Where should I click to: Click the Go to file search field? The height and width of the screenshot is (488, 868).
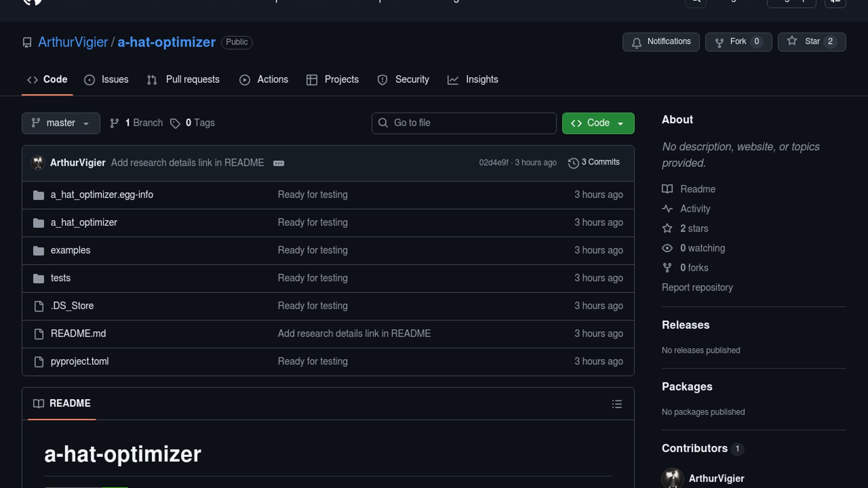[x=464, y=123]
